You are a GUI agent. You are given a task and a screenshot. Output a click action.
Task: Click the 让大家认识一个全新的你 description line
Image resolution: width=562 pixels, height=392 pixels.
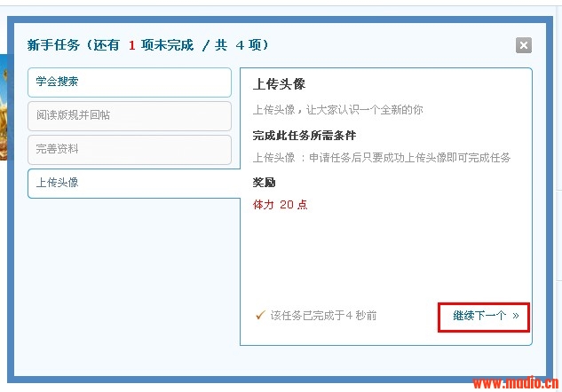[337, 110]
